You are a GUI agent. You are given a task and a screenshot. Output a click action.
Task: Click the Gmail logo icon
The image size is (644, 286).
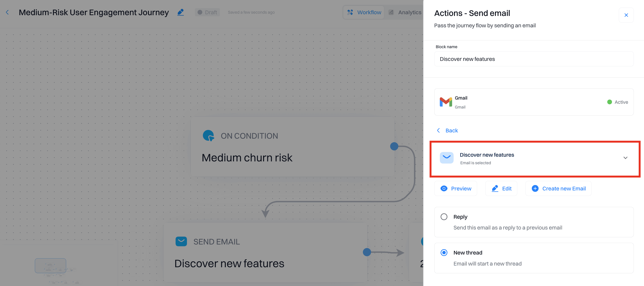click(x=446, y=102)
